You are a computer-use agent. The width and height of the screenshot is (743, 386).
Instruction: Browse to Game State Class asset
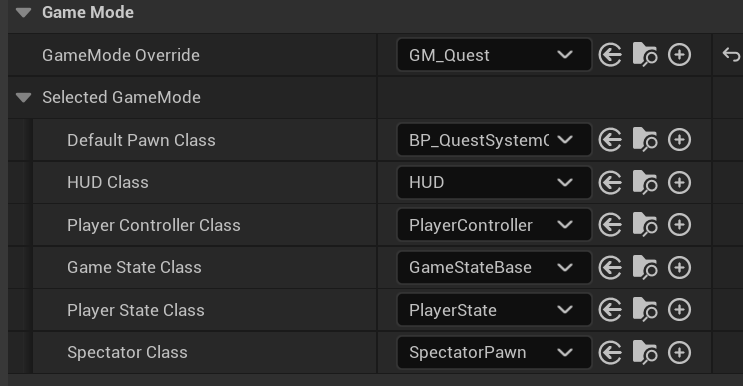645,267
